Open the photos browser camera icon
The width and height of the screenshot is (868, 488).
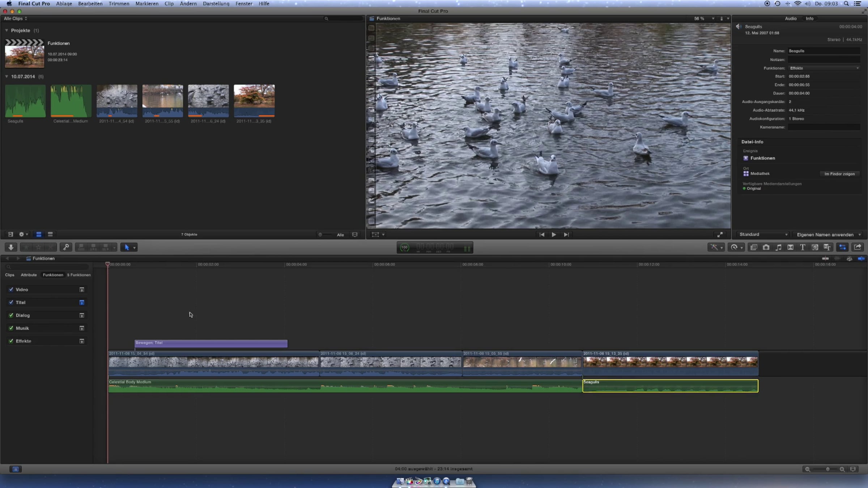(x=766, y=247)
